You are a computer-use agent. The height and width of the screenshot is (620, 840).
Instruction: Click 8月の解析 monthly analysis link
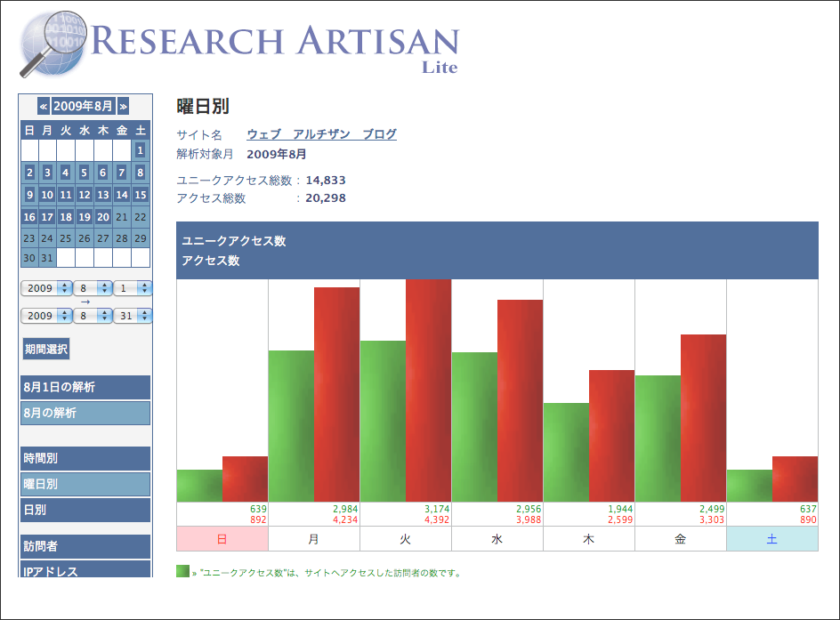click(85, 413)
